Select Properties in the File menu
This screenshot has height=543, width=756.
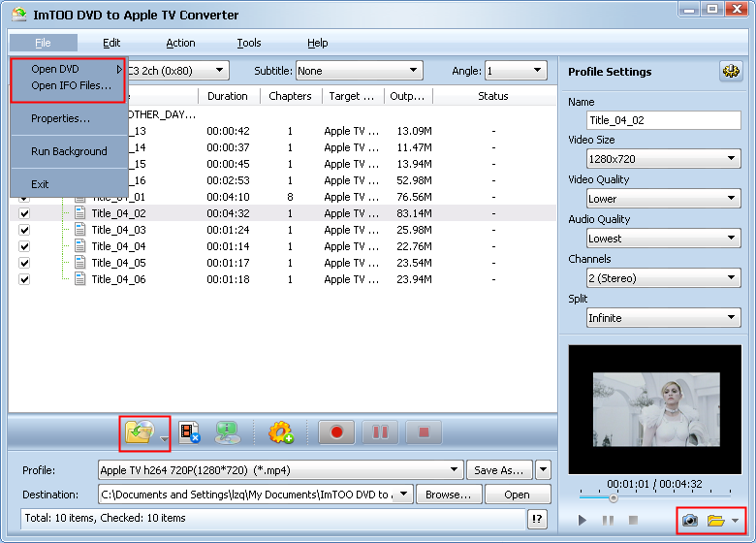69,118
